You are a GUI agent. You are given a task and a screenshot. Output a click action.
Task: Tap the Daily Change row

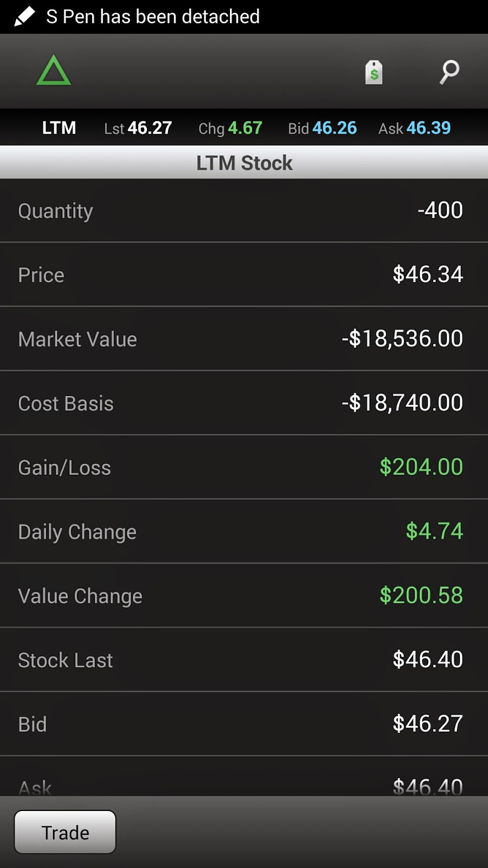point(244,532)
